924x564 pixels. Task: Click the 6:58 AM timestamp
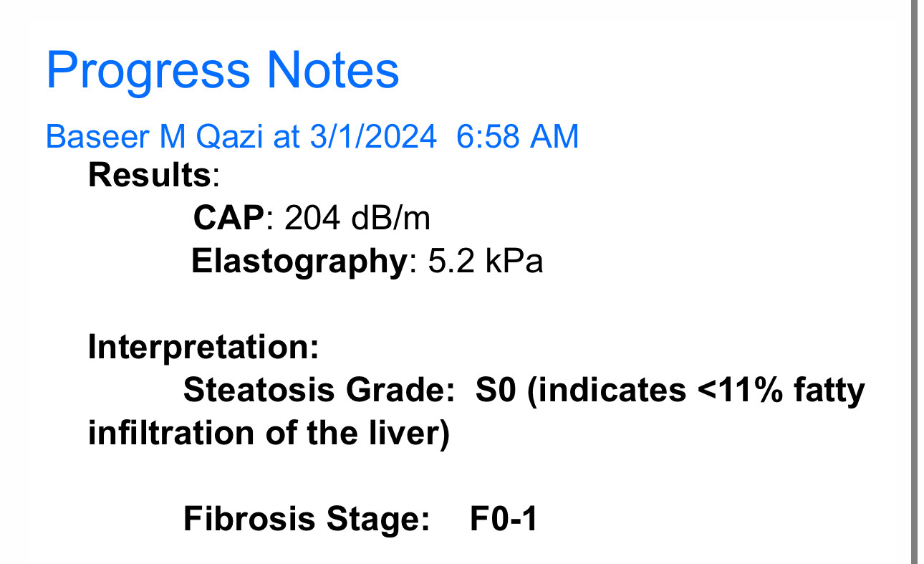coord(517,136)
